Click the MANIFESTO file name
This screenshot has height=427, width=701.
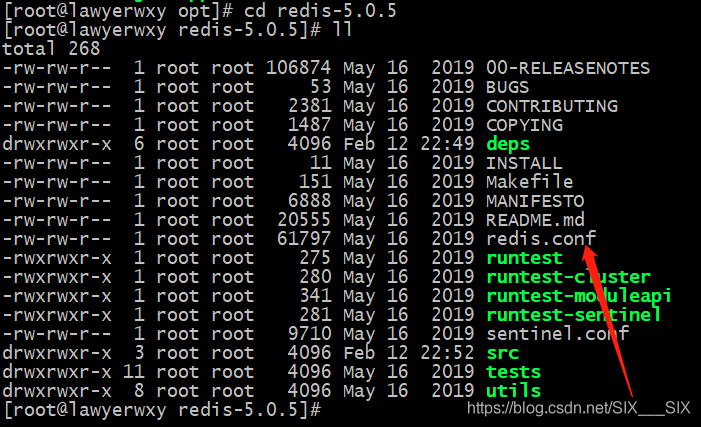pos(535,201)
